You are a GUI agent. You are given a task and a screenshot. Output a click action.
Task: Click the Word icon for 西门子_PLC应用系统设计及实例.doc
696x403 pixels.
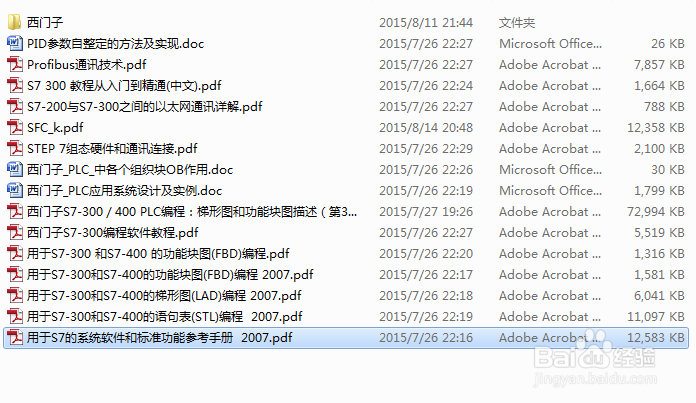(x=15, y=190)
